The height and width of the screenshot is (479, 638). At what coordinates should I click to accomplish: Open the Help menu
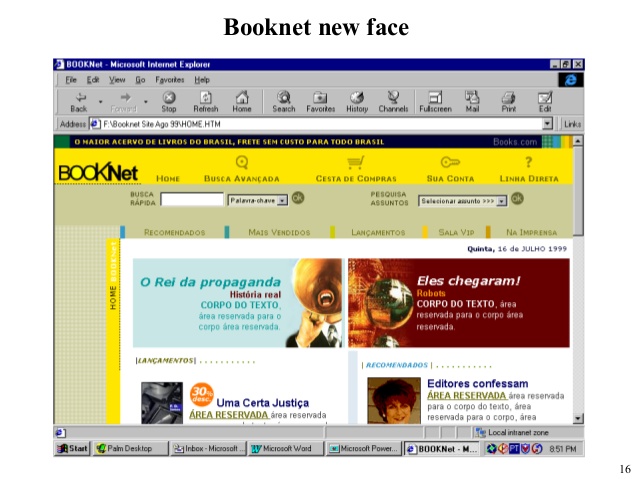tap(202, 80)
